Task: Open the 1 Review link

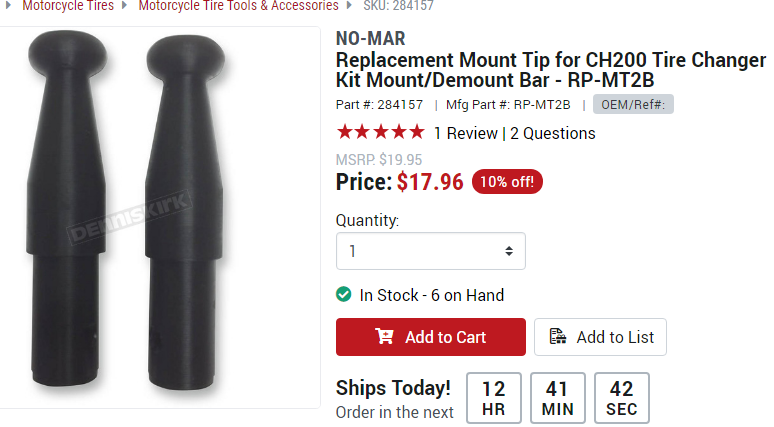Action: [465, 133]
